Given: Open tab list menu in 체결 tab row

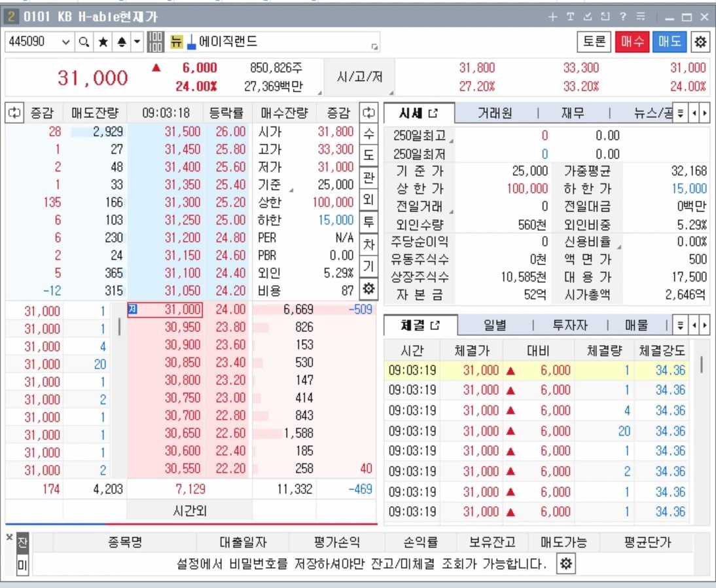Looking at the screenshot, I should pos(681,325).
